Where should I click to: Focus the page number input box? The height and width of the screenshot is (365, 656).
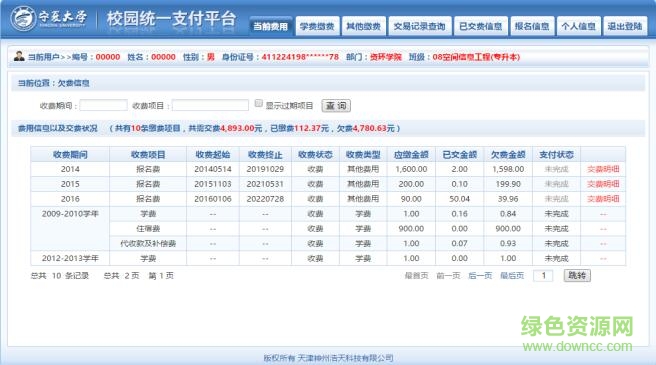pos(543,275)
